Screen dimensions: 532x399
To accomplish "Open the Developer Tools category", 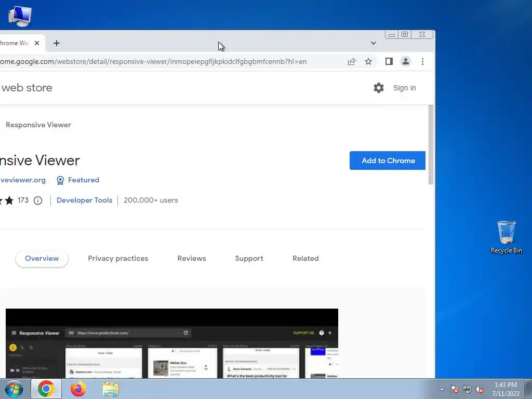I will 85,200.
